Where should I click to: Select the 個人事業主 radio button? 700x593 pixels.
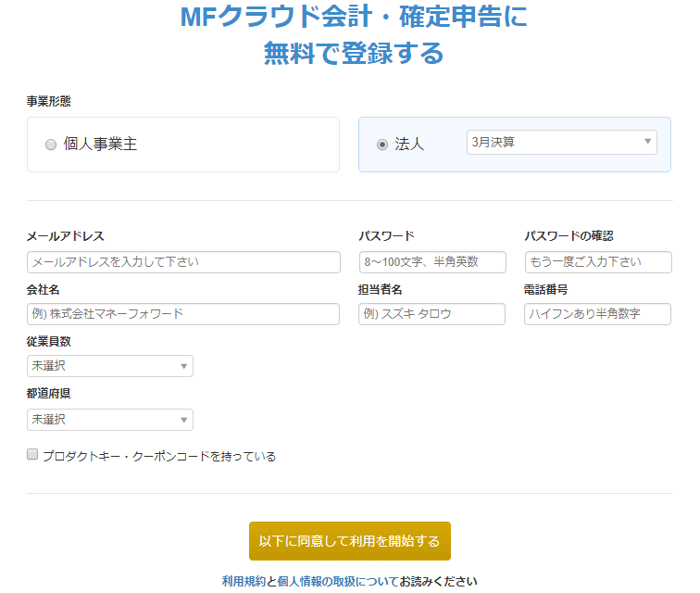tap(51, 145)
